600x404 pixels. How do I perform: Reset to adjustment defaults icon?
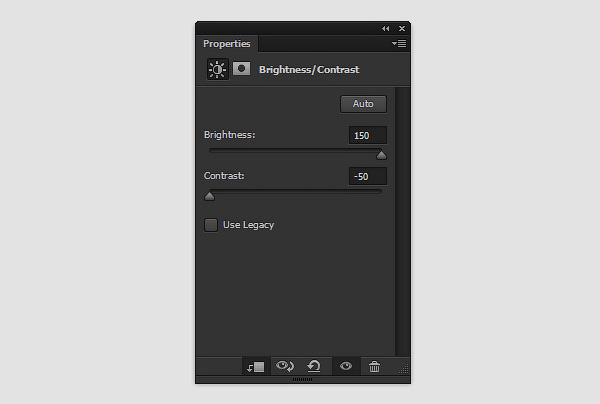click(314, 366)
